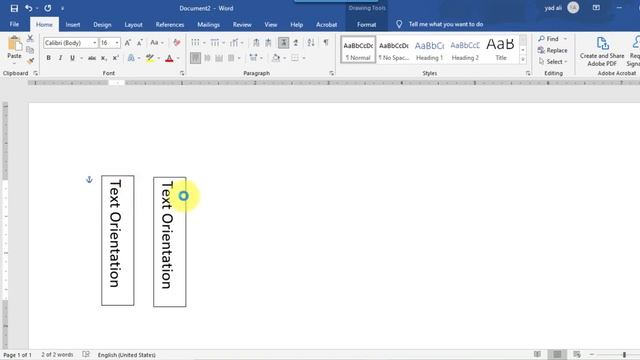
Task: Click the Decrease Indent icon
Action: (256, 42)
